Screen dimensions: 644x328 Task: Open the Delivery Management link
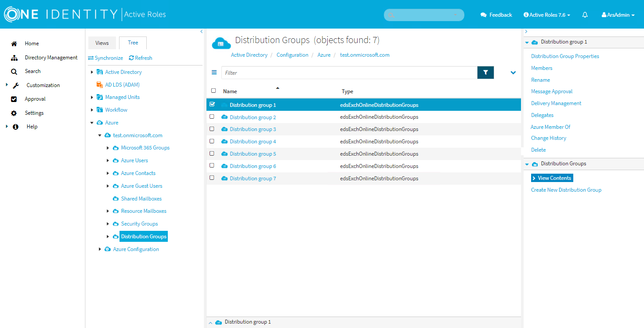point(556,103)
